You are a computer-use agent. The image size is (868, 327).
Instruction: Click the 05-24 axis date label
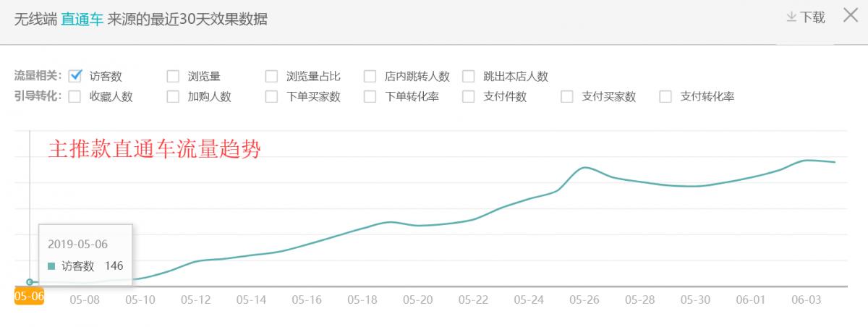click(x=529, y=298)
